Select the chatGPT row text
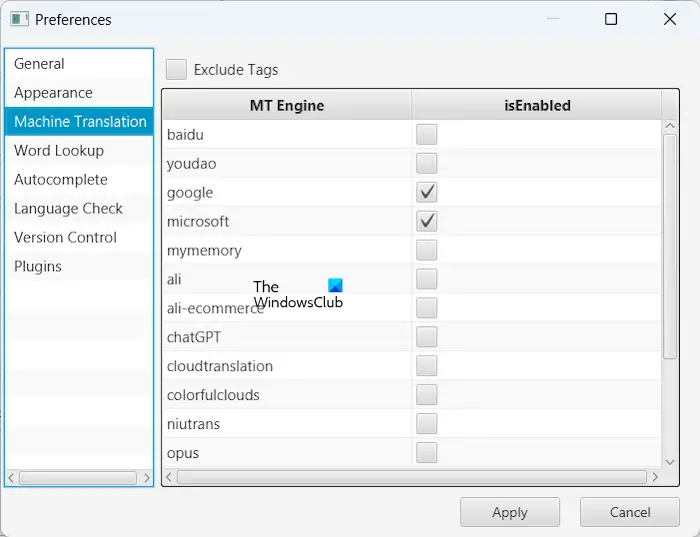This screenshot has width=700, height=537. pyautogui.click(x=194, y=337)
